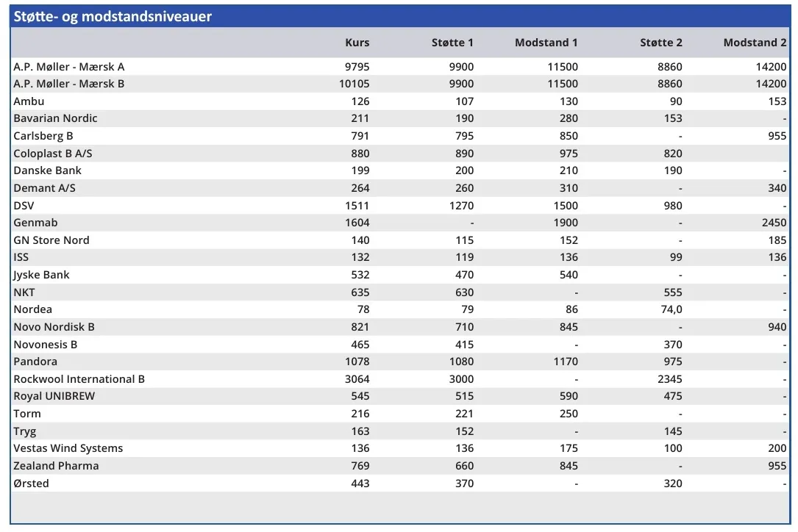Click the table title Støtte- og modstandsniveauer
Screen dimensions: 798x532
point(113,16)
